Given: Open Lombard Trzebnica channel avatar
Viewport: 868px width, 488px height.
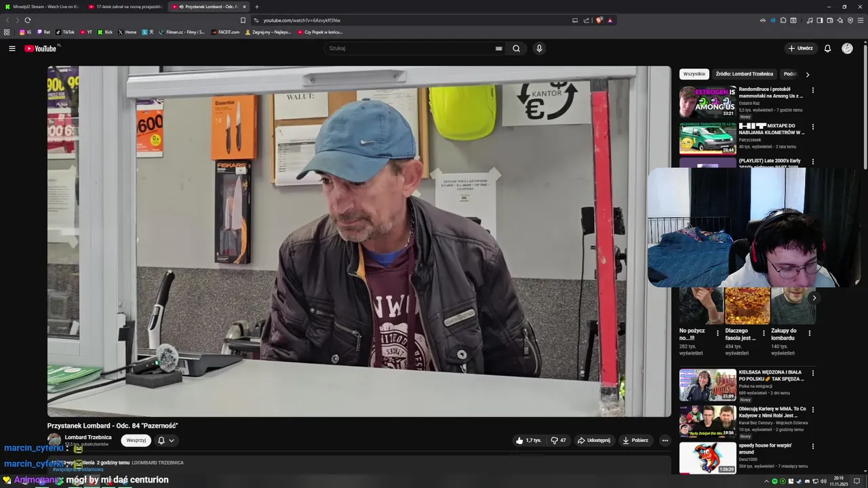Looking at the screenshot, I should [x=54, y=440].
